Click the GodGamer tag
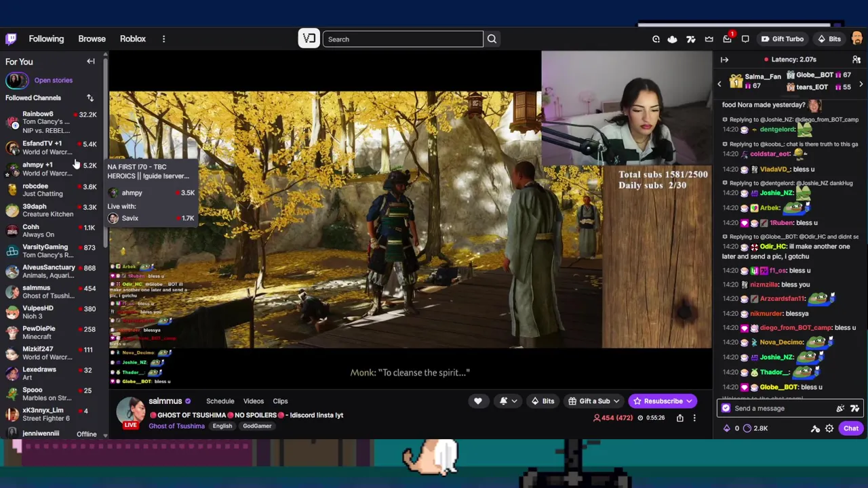The image size is (868, 488). (x=257, y=426)
